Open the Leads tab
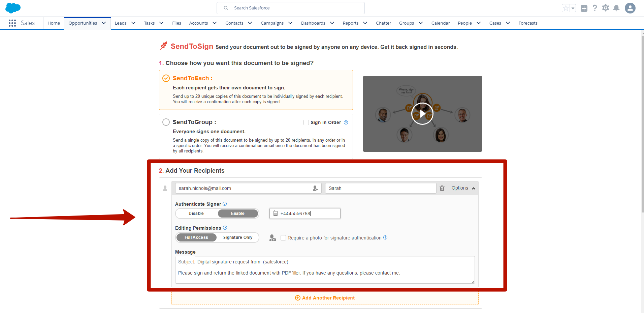 pos(121,23)
